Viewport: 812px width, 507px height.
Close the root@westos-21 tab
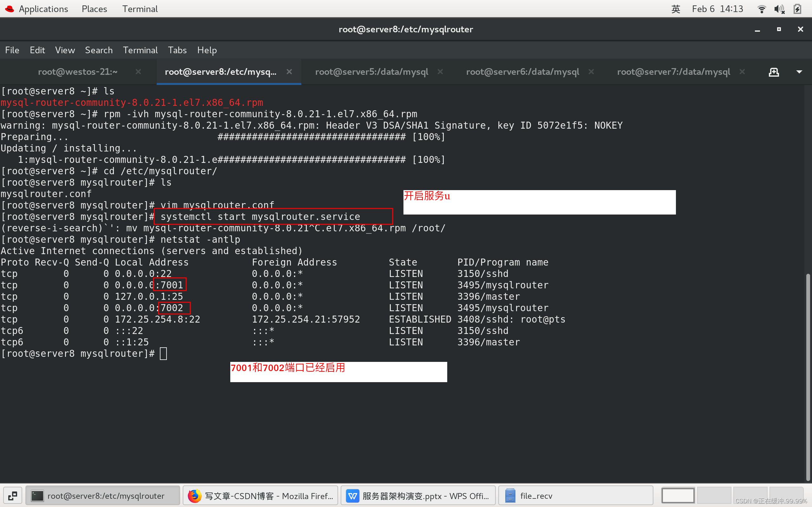(x=138, y=72)
